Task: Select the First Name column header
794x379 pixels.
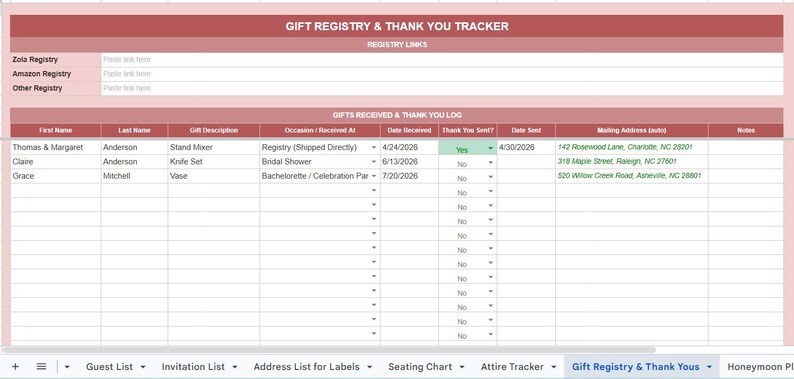Action: [x=56, y=130]
